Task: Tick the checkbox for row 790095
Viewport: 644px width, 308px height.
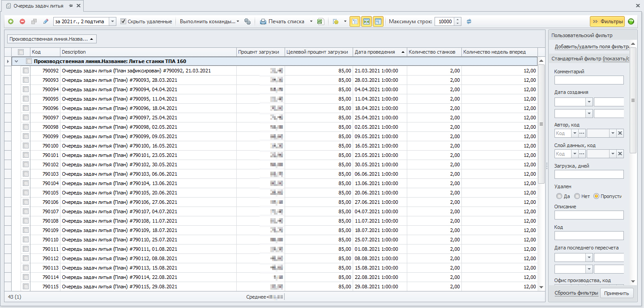Action: pos(26,99)
